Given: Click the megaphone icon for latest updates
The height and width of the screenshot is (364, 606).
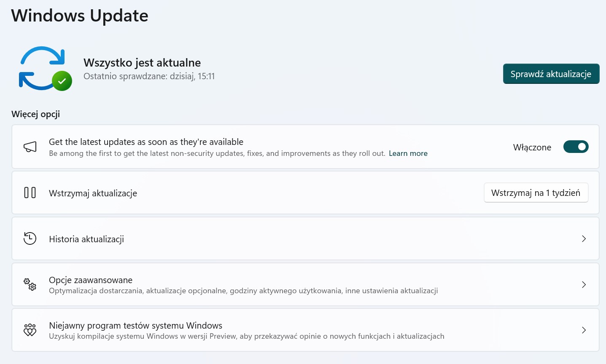Looking at the screenshot, I should [30, 147].
